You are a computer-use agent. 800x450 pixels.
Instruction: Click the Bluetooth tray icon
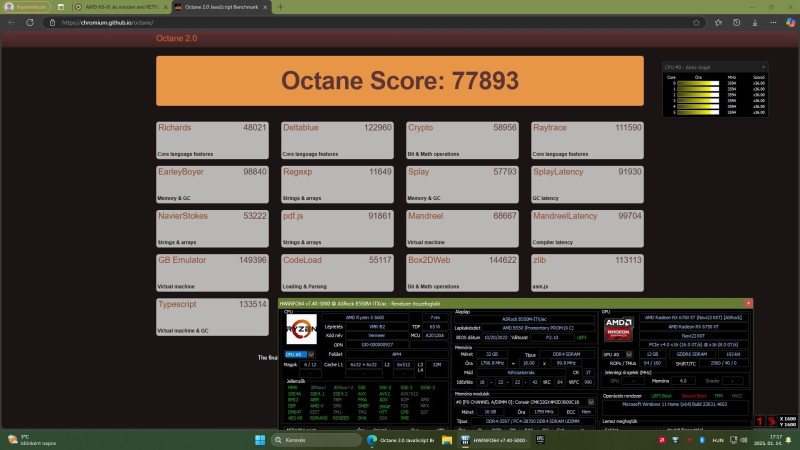click(x=702, y=440)
